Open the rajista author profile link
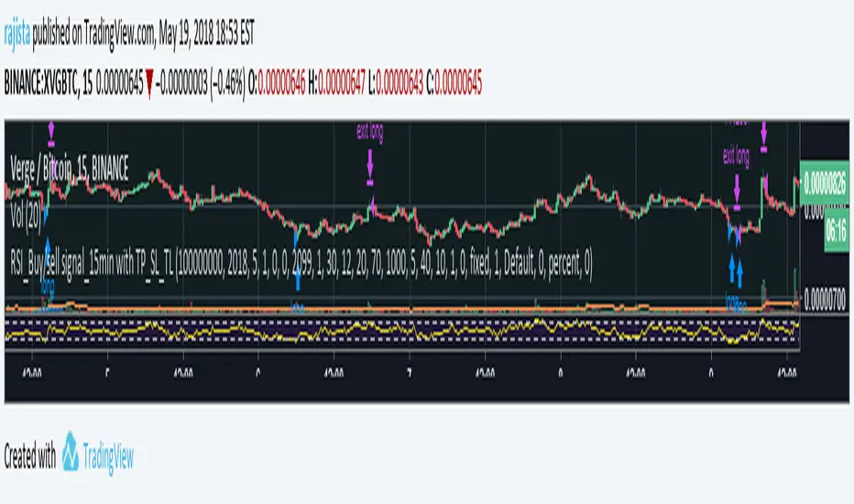 (x=17, y=34)
